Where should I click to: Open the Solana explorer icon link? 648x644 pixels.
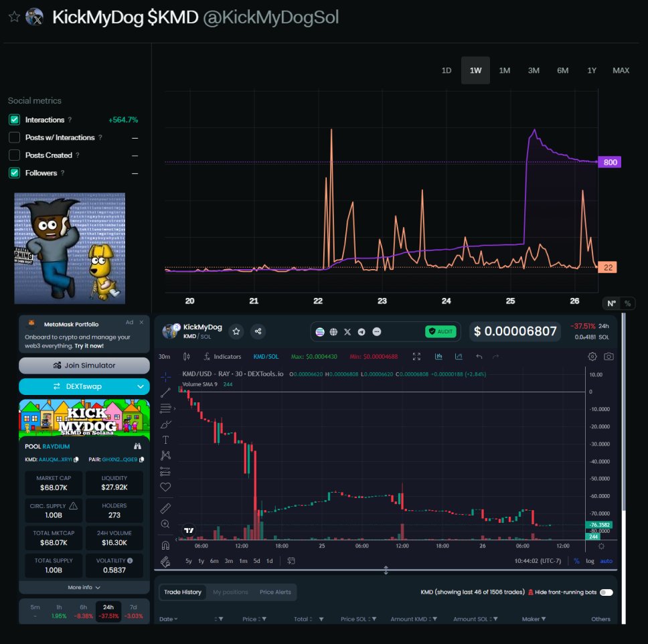point(320,331)
